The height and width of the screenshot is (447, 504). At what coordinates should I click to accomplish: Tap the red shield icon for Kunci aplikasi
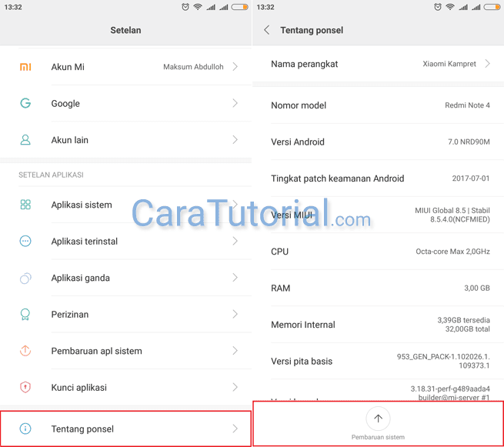(25, 387)
